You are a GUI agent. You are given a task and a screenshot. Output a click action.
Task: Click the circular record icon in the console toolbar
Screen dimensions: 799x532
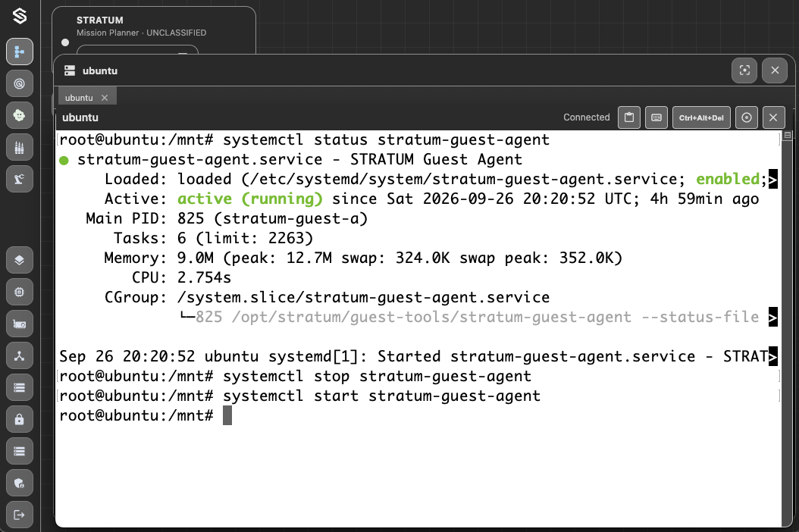tap(747, 117)
